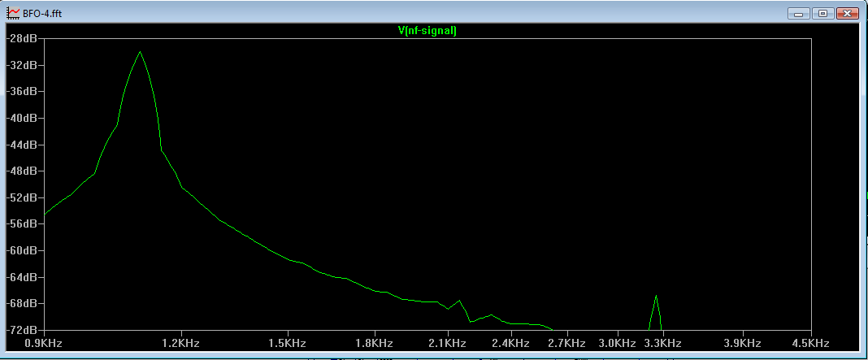Click the 1.5KHz frequency label
Viewport: 868px width, 360px height.
pyautogui.click(x=288, y=344)
